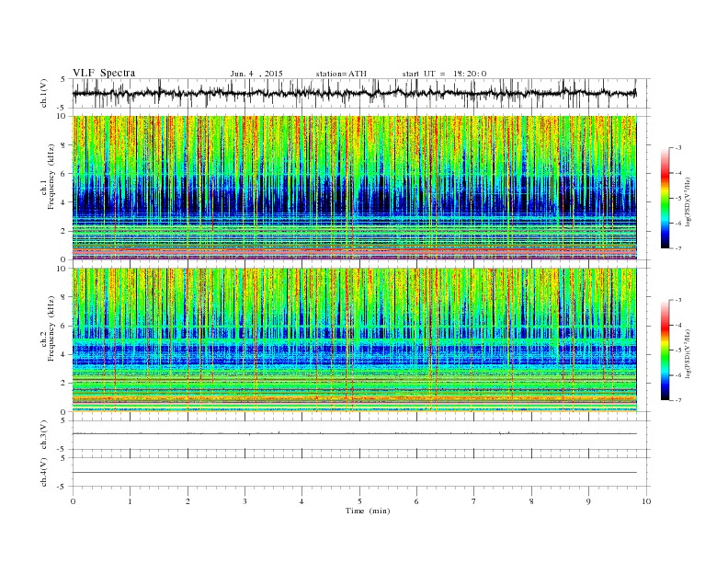Viewport: 728px width, 563px height.
Task: Click the 'station=ATH' label
Action: pyautogui.click(x=341, y=74)
